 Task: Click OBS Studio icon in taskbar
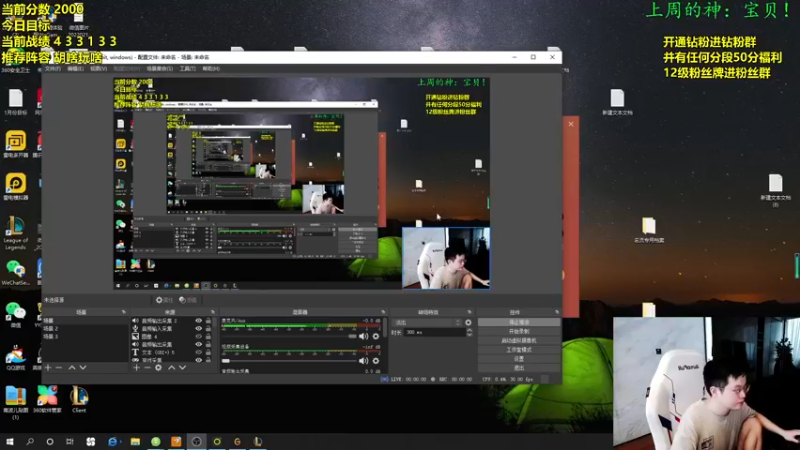pos(196,441)
